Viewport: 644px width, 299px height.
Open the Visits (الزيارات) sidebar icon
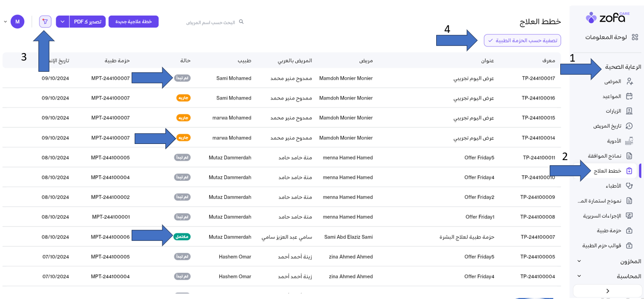click(629, 111)
